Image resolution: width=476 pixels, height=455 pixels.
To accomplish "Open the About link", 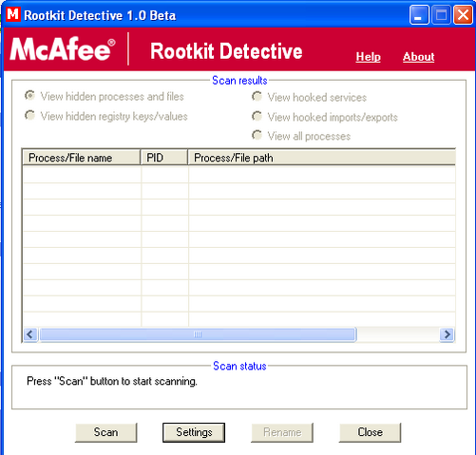I will 418,57.
